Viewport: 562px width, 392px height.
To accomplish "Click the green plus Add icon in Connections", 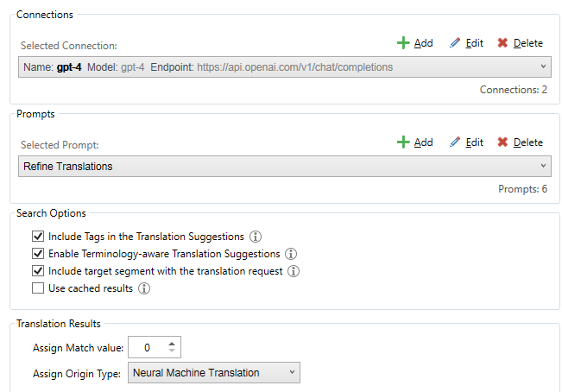I will coord(402,43).
